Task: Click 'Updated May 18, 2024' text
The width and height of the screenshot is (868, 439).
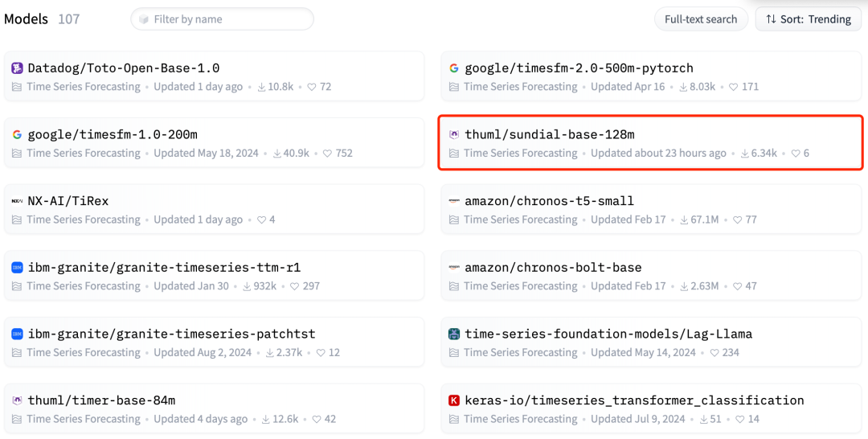Action: (206, 154)
